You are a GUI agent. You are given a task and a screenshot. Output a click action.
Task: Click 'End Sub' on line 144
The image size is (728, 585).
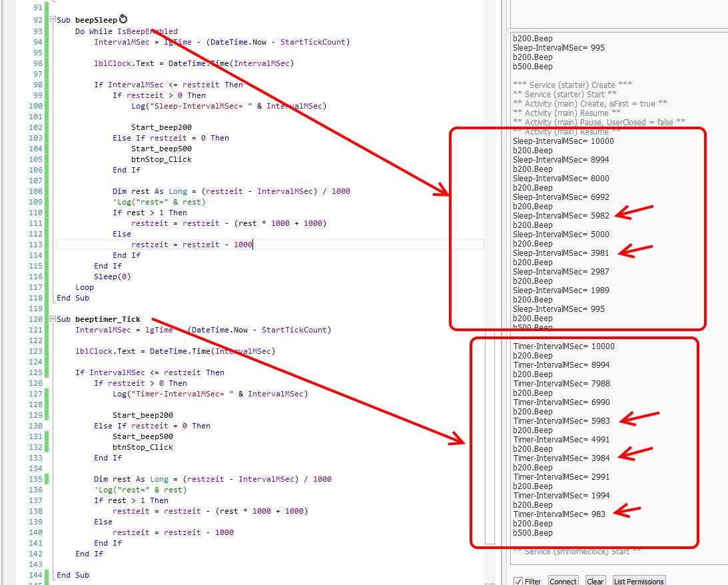tap(73, 575)
